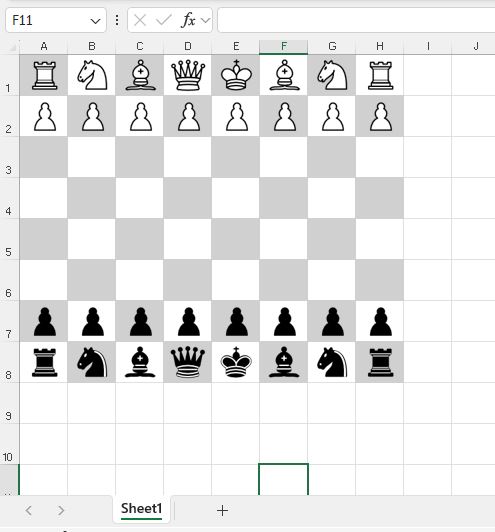Select the white rook in cell A1
The width and height of the screenshot is (495, 532).
(x=44, y=76)
